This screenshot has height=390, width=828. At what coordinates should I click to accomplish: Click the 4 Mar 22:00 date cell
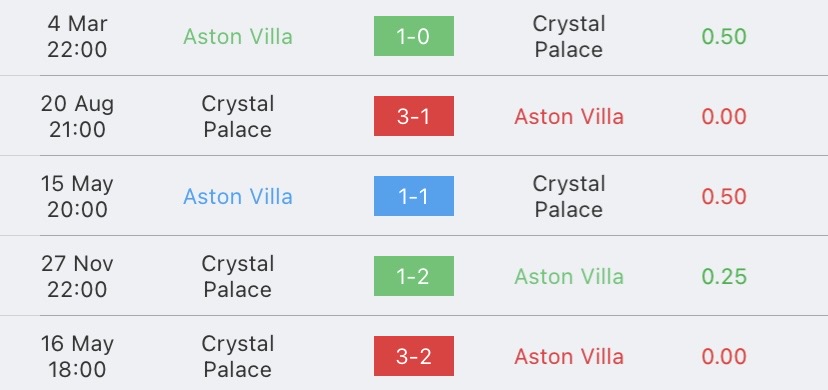coord(77,36)
